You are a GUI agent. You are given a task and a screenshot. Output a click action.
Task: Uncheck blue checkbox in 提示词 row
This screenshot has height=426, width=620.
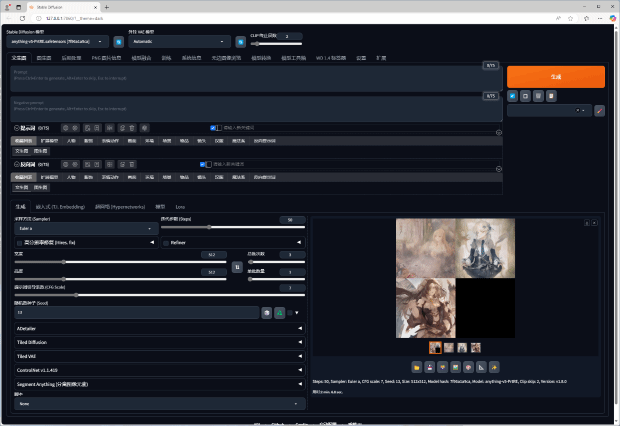(213, 128)
